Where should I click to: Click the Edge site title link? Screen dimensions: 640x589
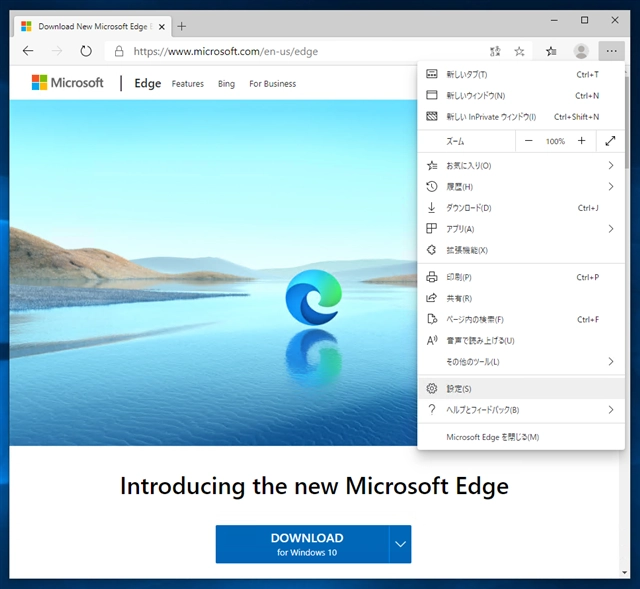point(147,83)
